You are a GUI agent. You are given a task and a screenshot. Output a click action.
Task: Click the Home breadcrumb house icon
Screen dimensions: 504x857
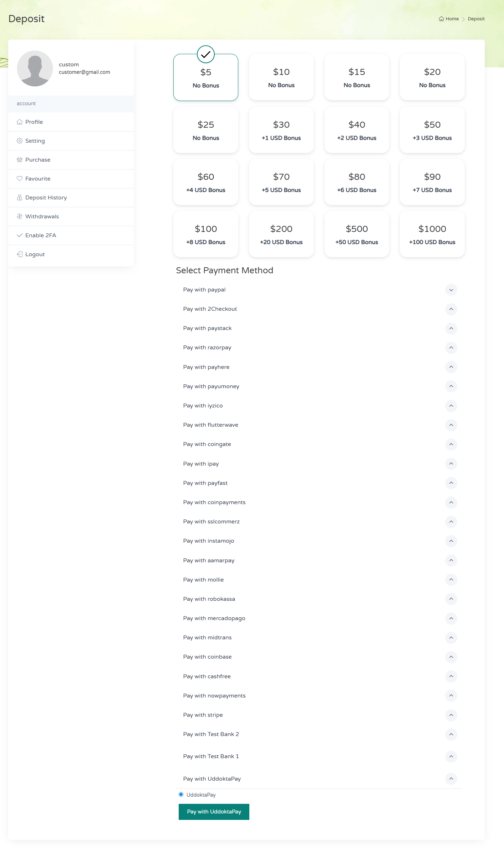441,19
